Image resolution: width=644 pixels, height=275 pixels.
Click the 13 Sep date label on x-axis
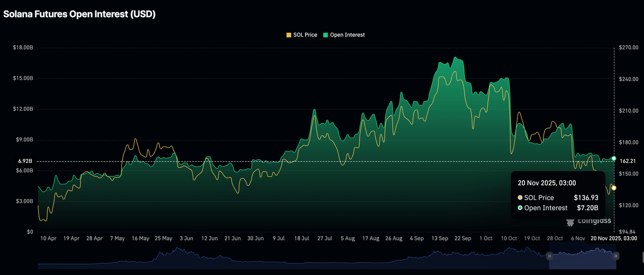pyautogui.click(x=440, y=239)
